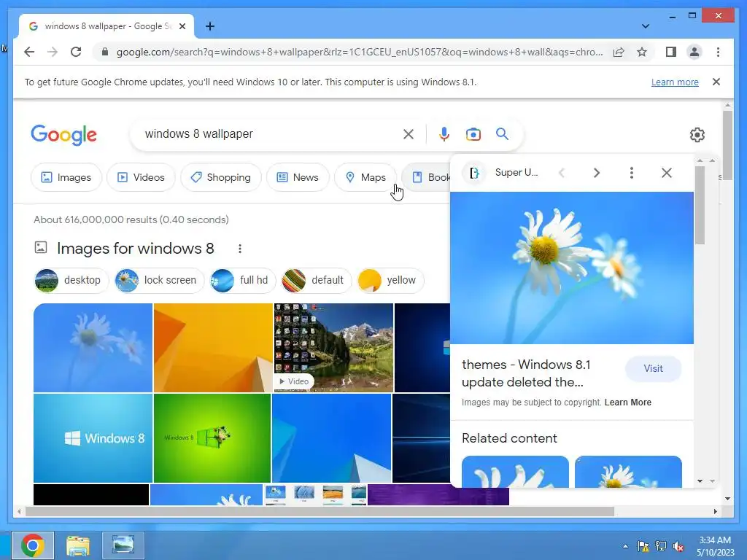Expand the tab search chevron
This screenshot has height=560, width=747.
(x=645, y=26)
